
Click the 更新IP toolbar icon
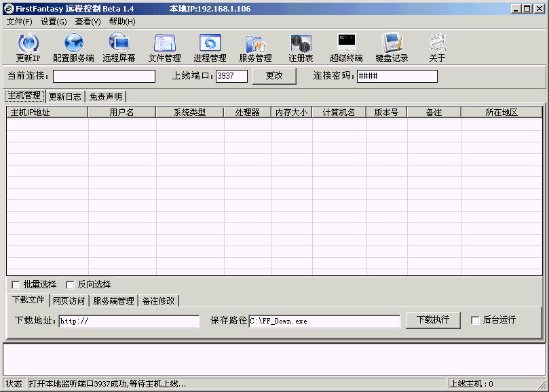coord(28,45)
